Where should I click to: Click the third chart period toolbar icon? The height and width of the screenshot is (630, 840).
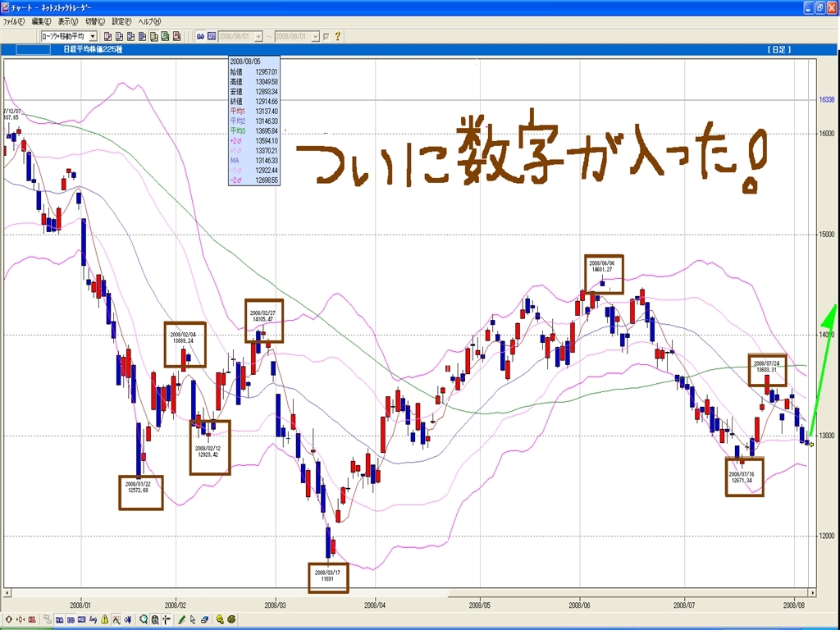click(x=130, y=36)
